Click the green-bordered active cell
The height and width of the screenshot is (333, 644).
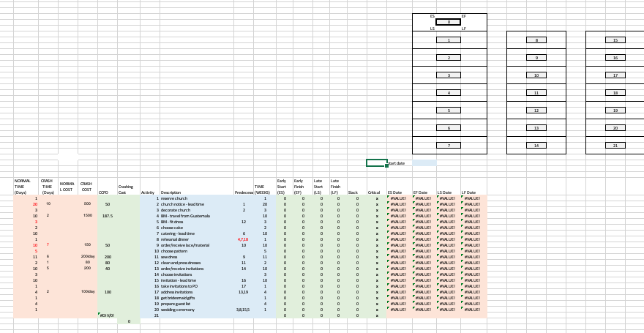pyautogui.click(x=377, y=163)
